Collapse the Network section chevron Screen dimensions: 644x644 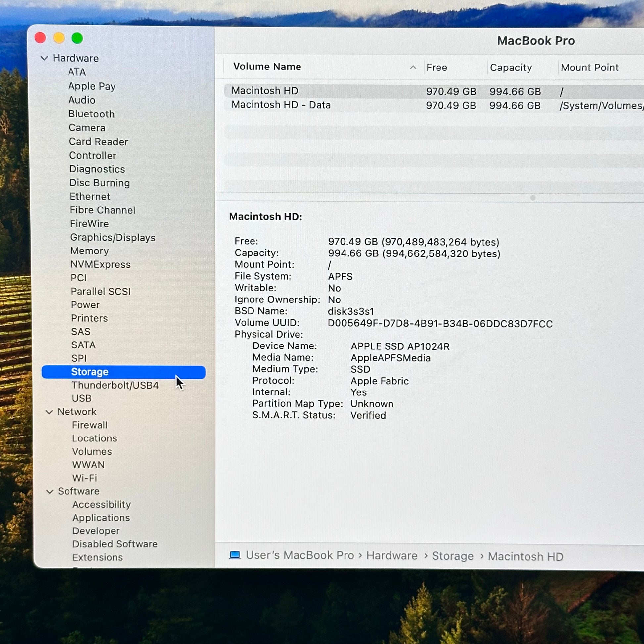click(49, 412)
